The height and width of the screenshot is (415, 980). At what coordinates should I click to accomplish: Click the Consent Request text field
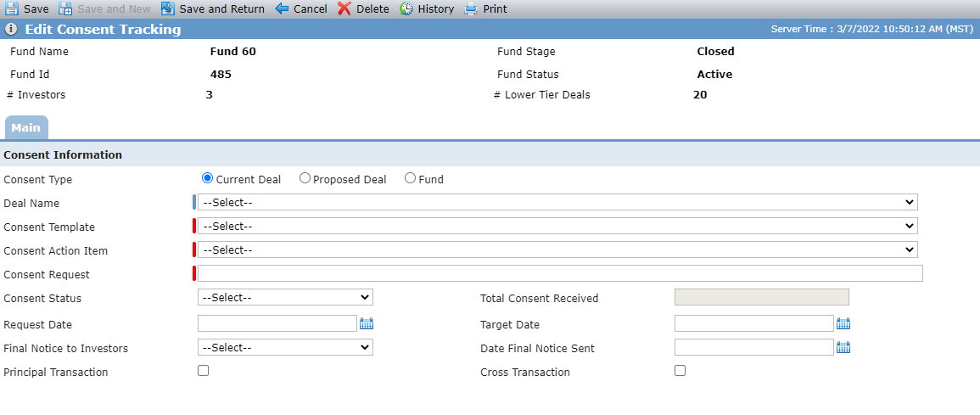(x=560, y=274)
